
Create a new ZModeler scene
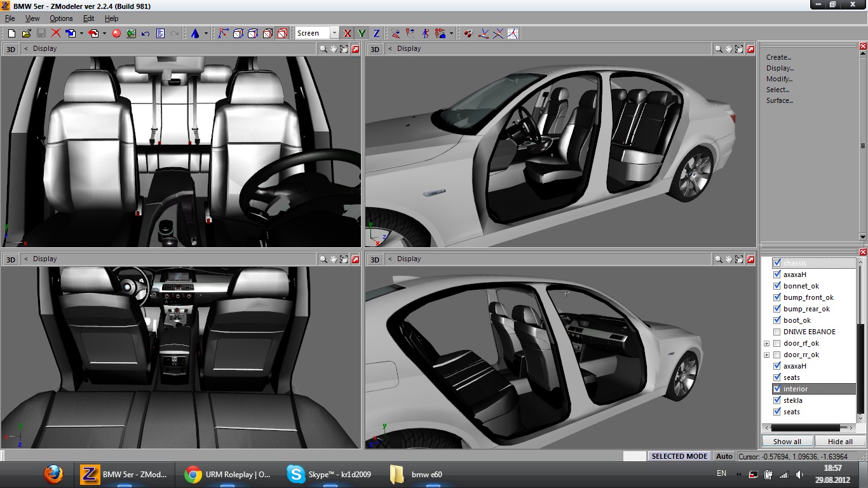pyautogui.click(x=11, y=33)
